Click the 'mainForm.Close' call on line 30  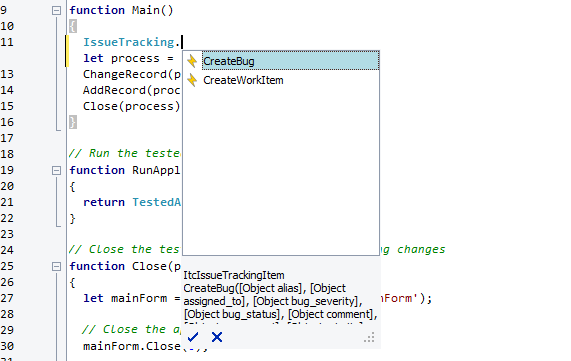131,346
